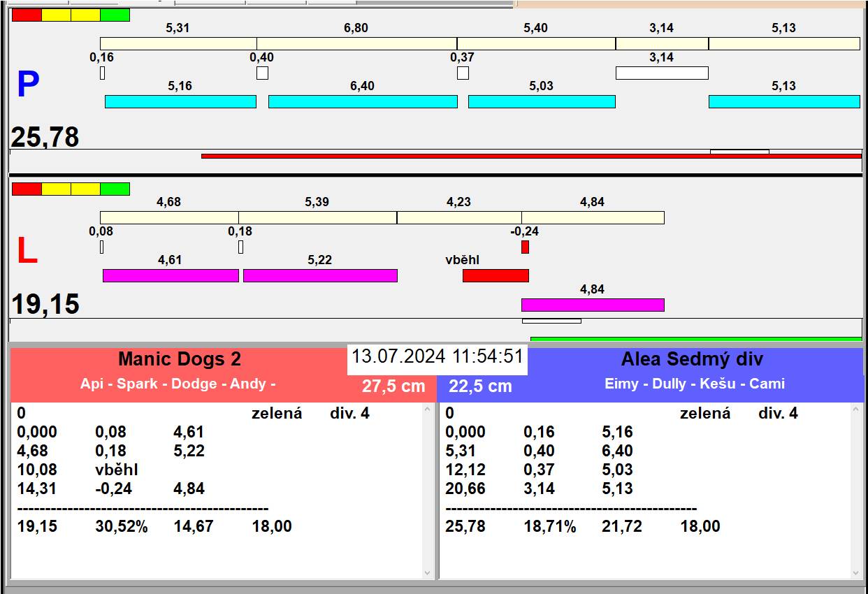
Task: Click the red vběhl fault bar
Action: coord(496,275)
